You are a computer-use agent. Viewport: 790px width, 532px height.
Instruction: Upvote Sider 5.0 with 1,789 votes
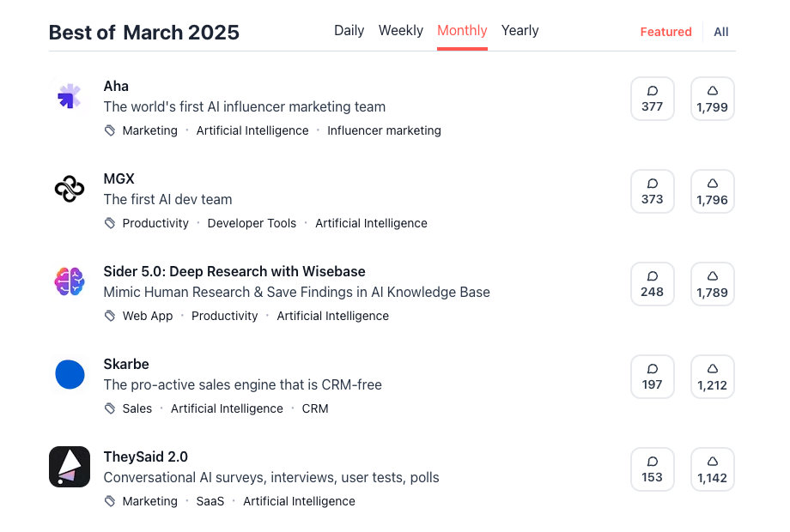point(712,285)
